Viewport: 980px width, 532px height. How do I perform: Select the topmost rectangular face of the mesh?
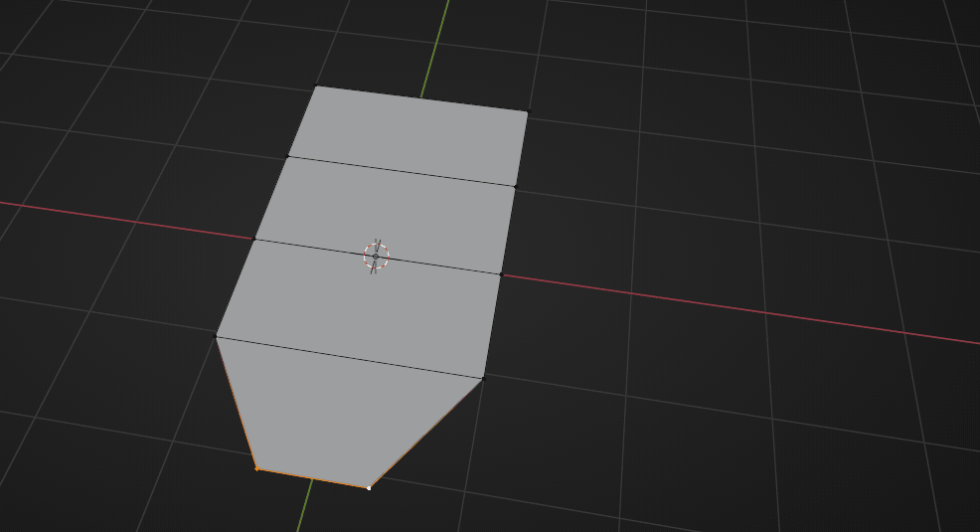tap(409, 134)
